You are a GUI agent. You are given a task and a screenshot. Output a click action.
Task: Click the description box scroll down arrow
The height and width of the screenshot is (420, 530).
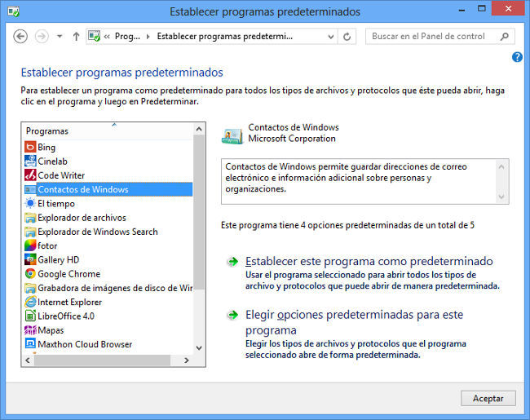coord(501,197)
